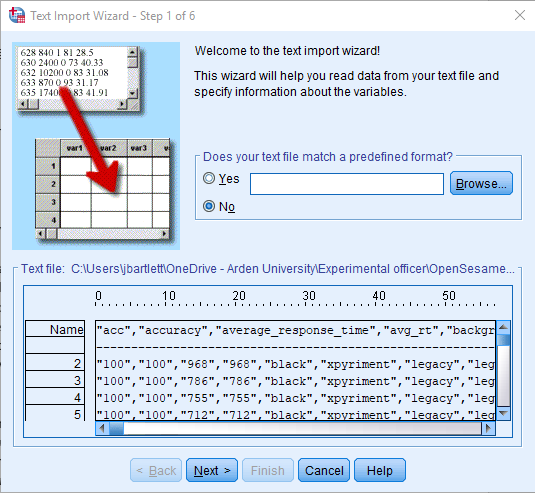This screenshot has width=535, height=493.
Task: Click preview row 2 data line
Action: pyautogui.click(x=295, y=364)
